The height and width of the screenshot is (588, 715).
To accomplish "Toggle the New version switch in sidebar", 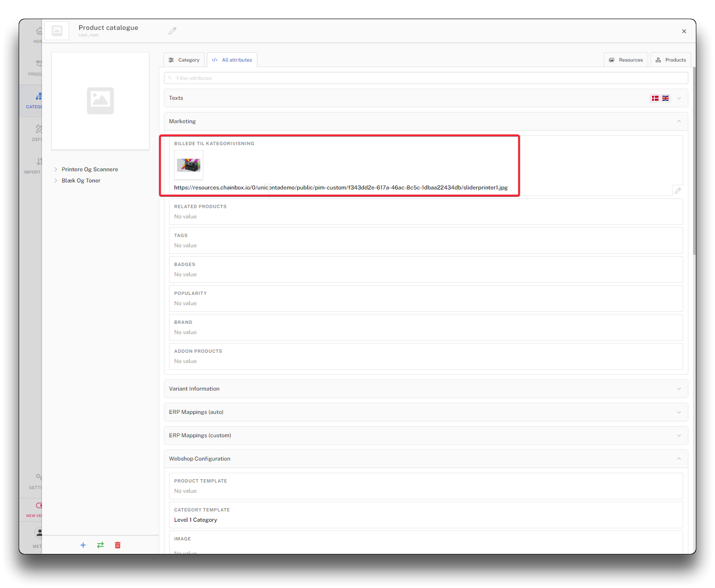I will (x=39, y=505).
